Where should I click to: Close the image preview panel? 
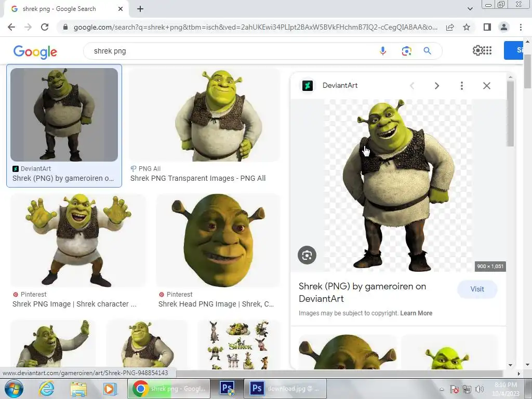point(486,86)
